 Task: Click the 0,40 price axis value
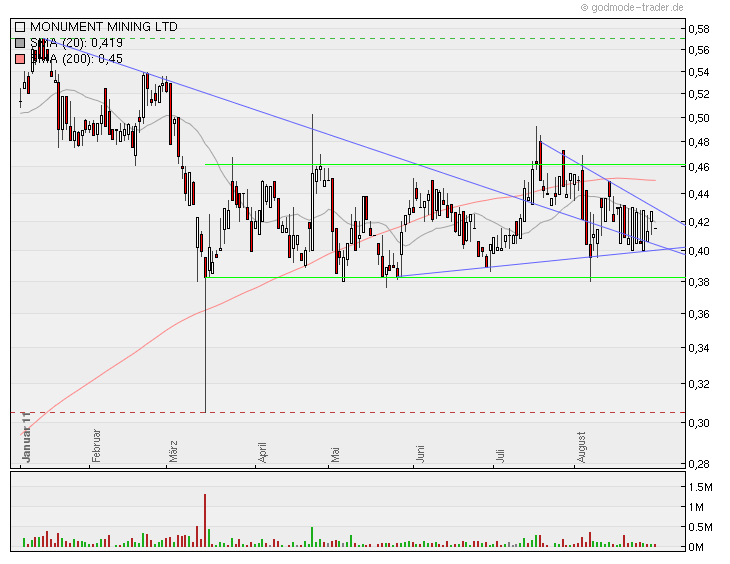(699, 251)
